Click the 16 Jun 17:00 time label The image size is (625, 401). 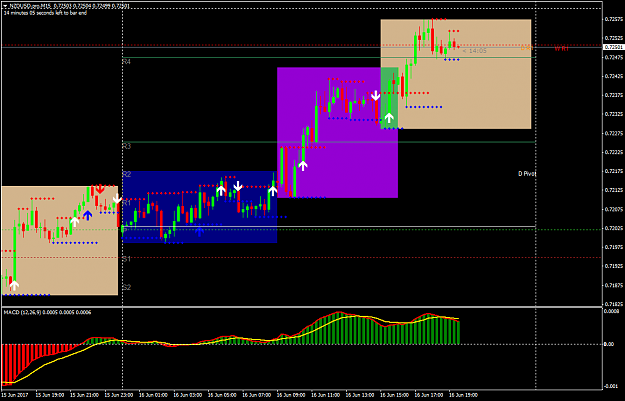pyautogui.click(x=428, y=395)
